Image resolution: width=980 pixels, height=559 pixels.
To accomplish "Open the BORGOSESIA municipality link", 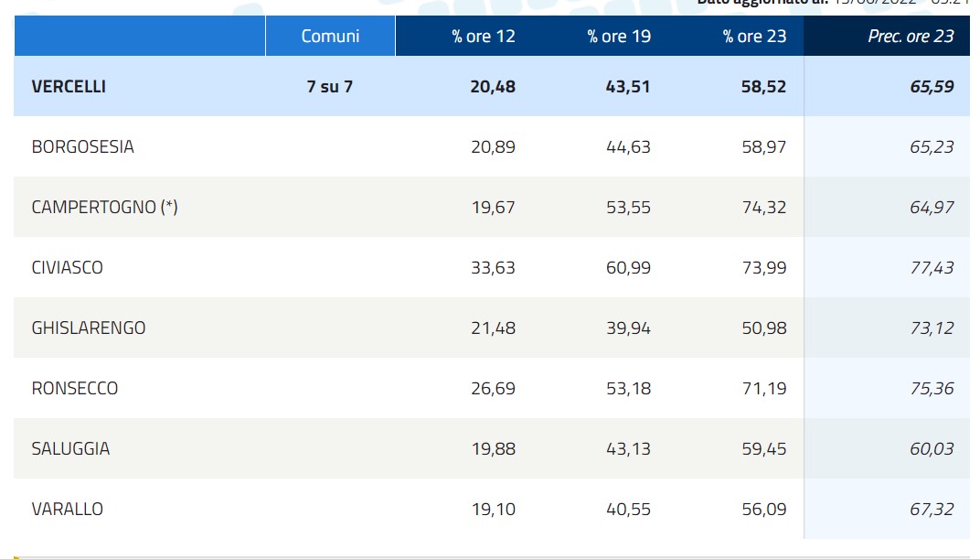I will (82, 147).
